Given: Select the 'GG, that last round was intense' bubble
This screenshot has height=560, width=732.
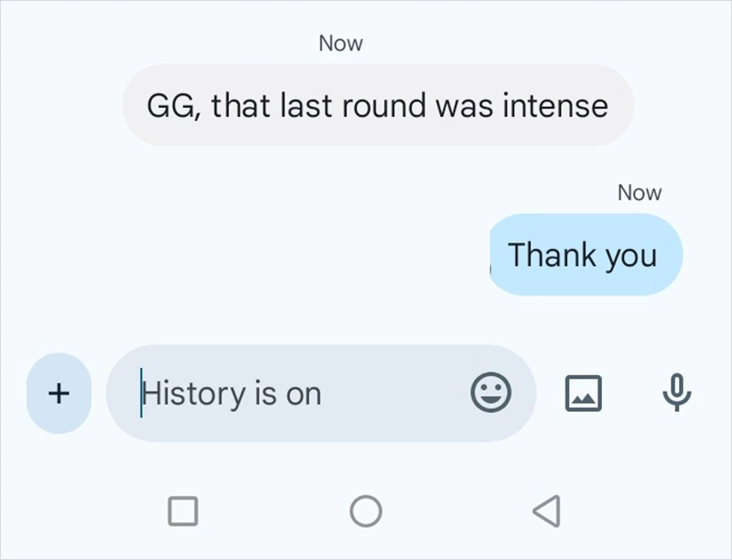Looking at the screenshot, I should (378, 105).
